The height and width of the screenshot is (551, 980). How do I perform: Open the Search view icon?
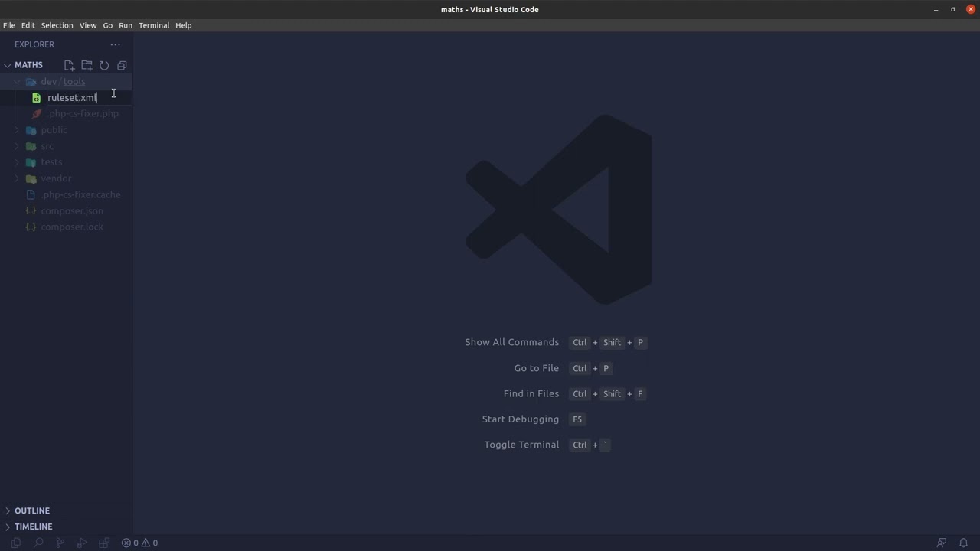(38, 543)
